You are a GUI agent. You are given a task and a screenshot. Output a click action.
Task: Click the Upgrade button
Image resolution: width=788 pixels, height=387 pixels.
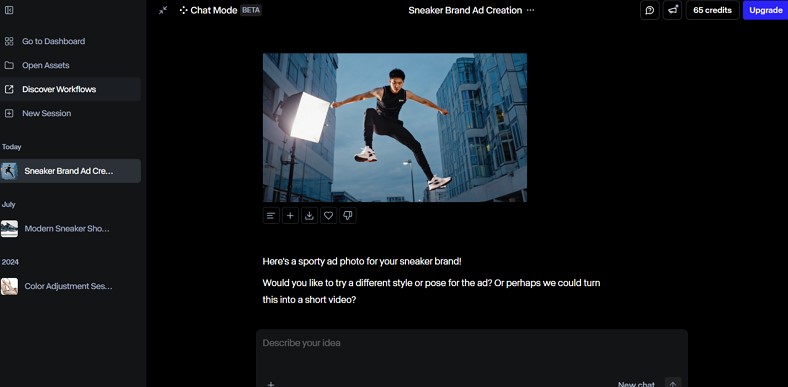[765, 10]
